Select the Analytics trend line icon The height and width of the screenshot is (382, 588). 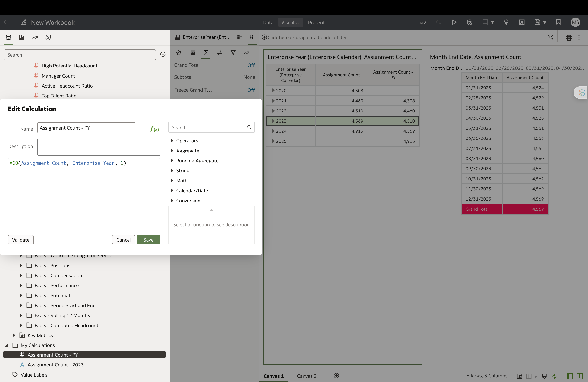coord(35,37)
